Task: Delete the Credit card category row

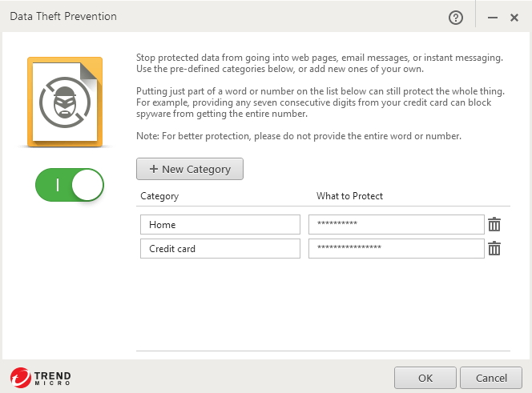Action: [494, 249]
